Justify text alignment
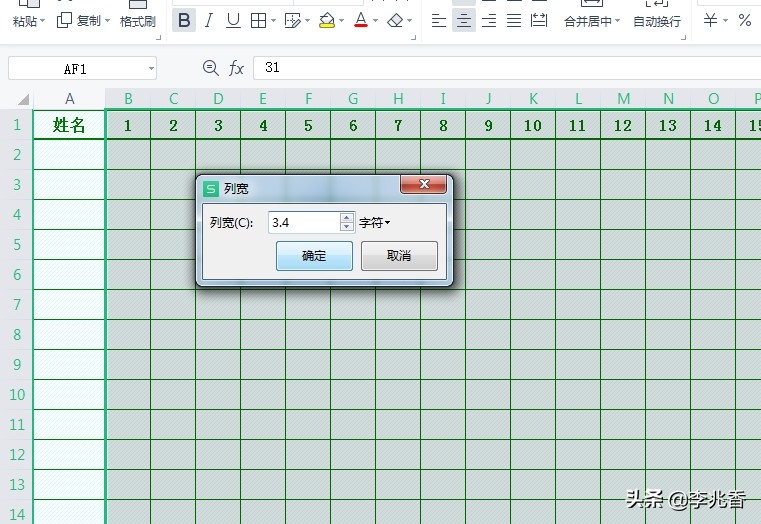Viewport: 761px width, 524px height. click(514, 20)
